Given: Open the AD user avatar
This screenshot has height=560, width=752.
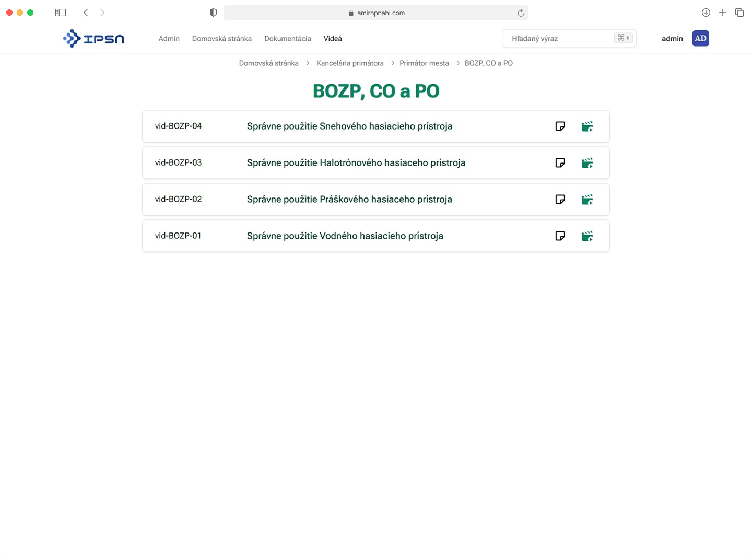Looking at the screenshot, I should tap(700, 38).
